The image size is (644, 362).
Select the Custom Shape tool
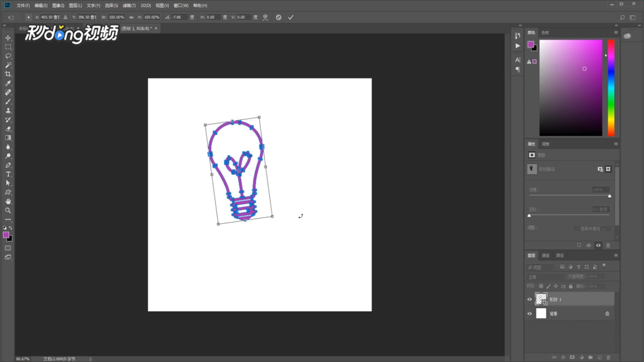8,192
